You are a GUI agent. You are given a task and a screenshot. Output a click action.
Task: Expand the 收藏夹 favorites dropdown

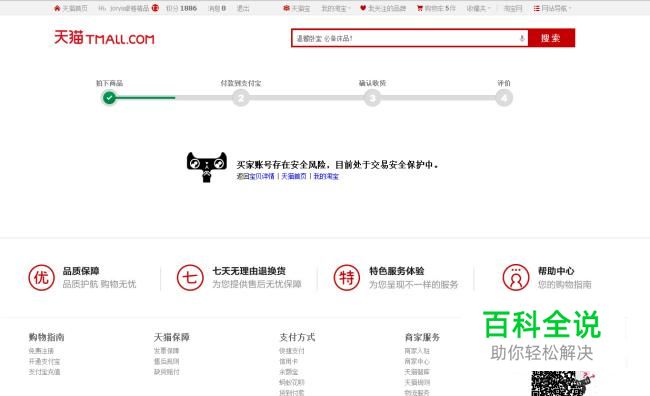478,8
